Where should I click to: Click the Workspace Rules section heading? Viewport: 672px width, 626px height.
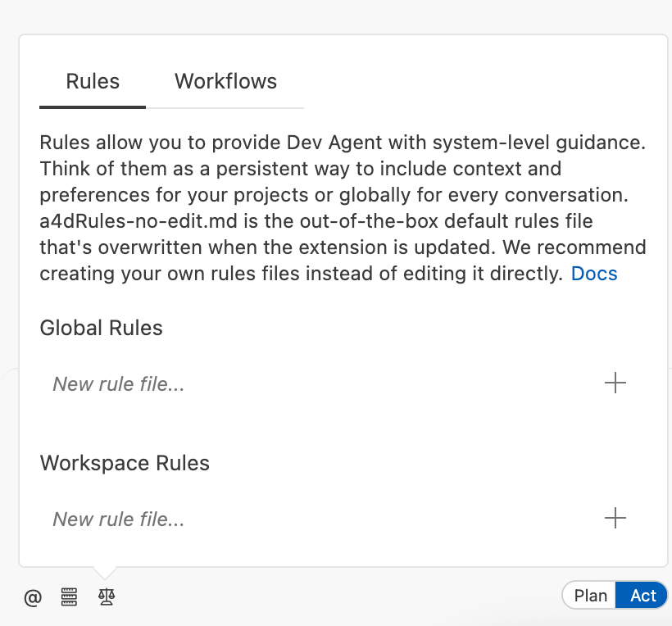coord(125,463)
